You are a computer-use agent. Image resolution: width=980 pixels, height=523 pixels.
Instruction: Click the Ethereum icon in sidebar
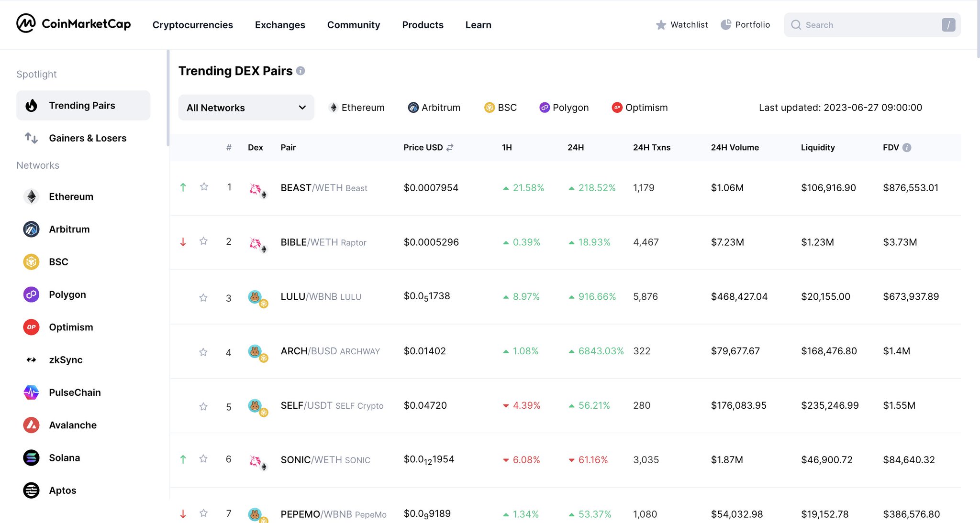(x=32, y=196)
